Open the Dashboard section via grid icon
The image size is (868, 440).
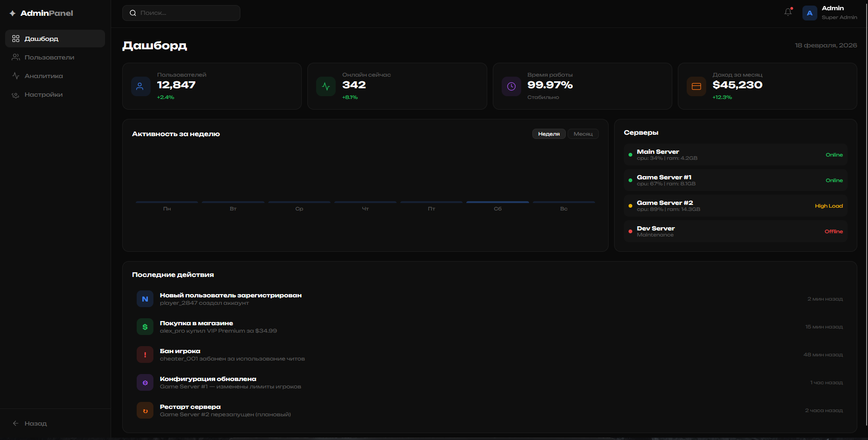click(x=15, y=39)
